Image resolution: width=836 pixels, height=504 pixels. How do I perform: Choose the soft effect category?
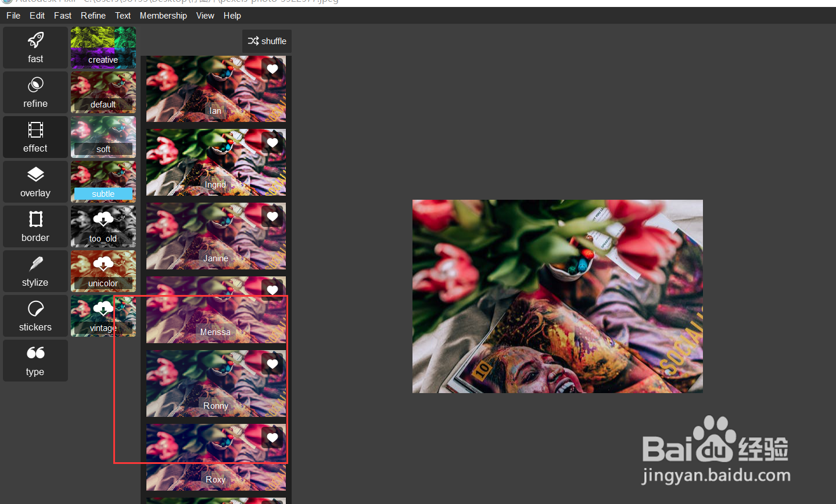click(x=103, y=137)
